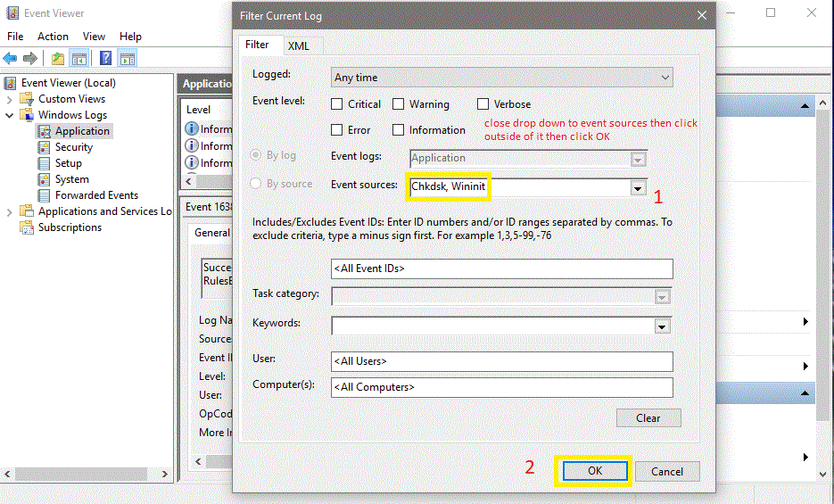Select the first Information event row
The width and height of the screenshot is (834, 504).
click(x=209, y=129)
